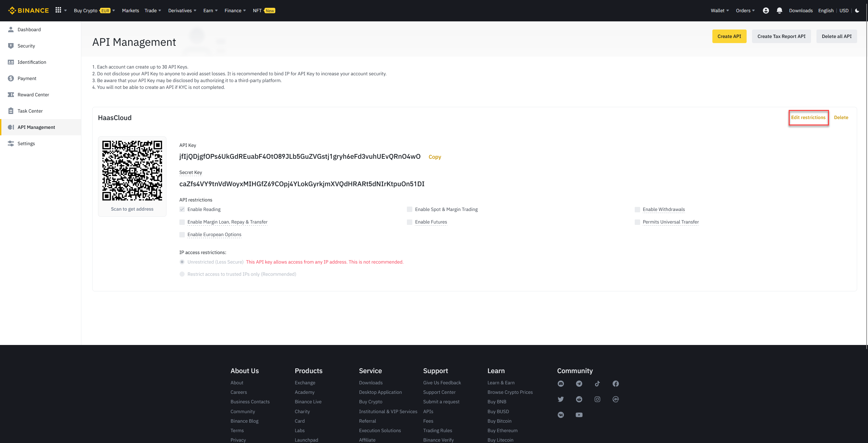This screenshot has height=443, width=868.
Task: Select Restrict access to trusted IPs radio
Action: coord(182,274)
